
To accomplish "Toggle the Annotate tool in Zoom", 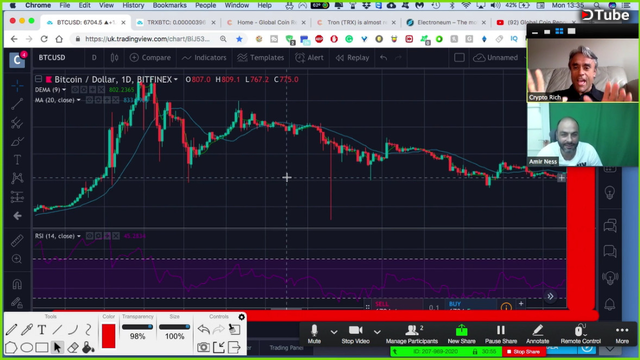I will (538, 334).
